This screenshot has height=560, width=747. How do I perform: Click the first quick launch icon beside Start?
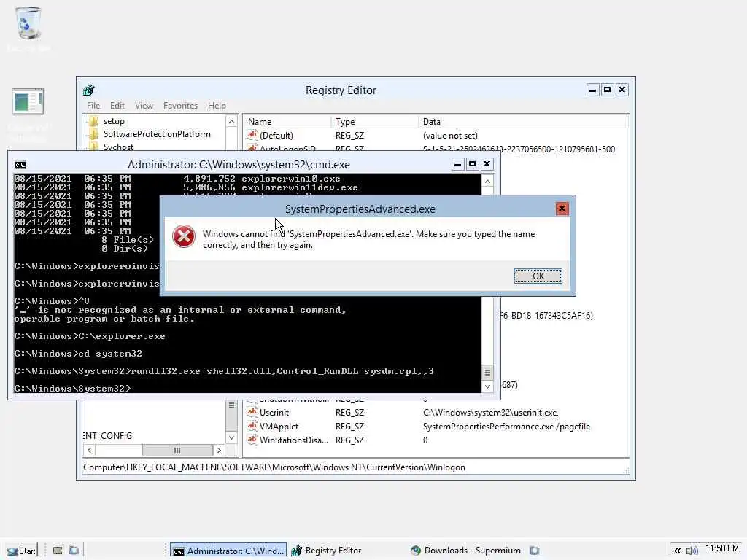click(x=57, y=551)
